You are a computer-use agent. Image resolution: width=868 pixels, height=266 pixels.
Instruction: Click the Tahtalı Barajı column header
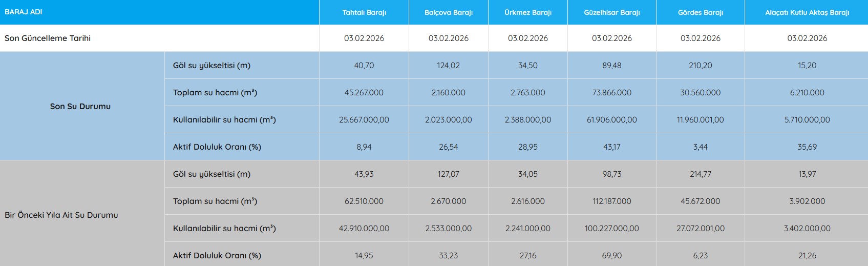point(364,12)
